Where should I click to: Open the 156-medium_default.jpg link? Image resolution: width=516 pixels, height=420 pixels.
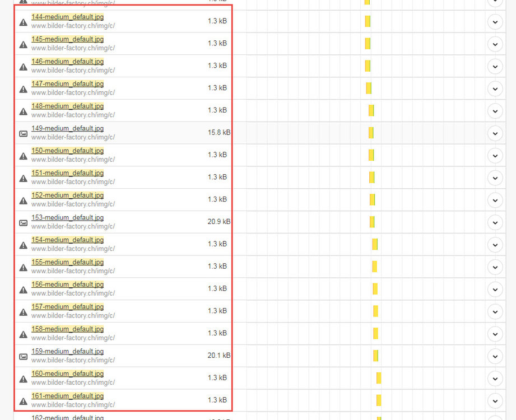(x=67, y=284)
